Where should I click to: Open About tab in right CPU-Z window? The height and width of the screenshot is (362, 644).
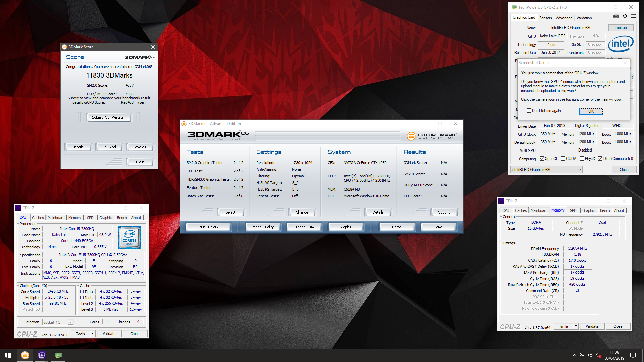coord(619,210)
